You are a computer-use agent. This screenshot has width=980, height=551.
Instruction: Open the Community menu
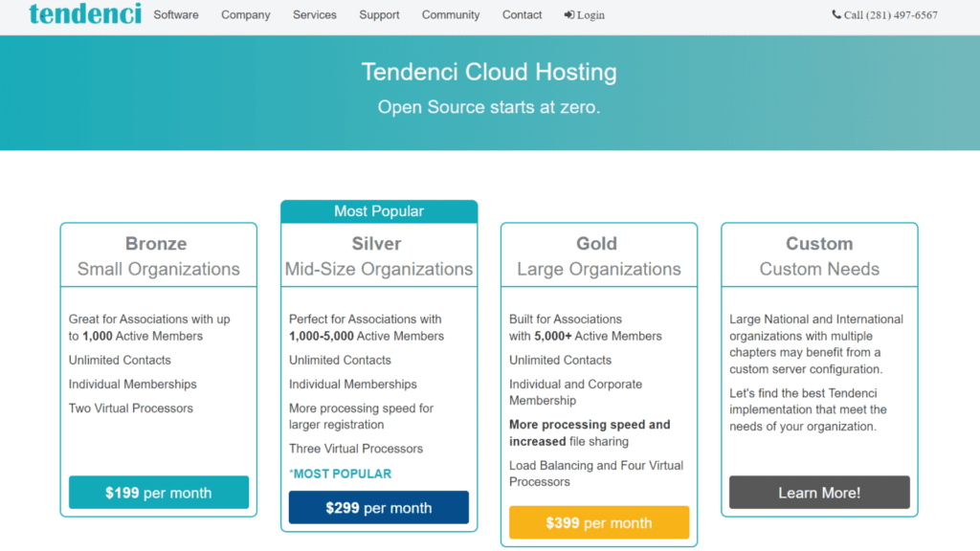451,15
